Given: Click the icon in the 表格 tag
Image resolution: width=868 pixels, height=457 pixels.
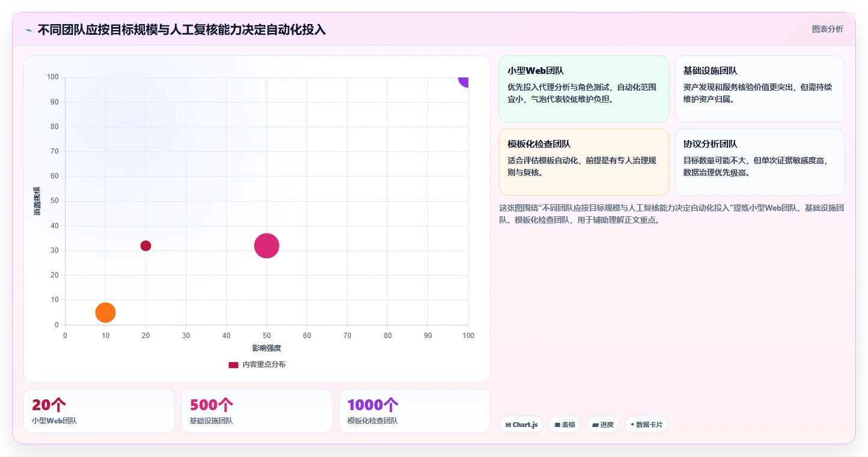Looking at the screenshot, I should click(557, 425).
